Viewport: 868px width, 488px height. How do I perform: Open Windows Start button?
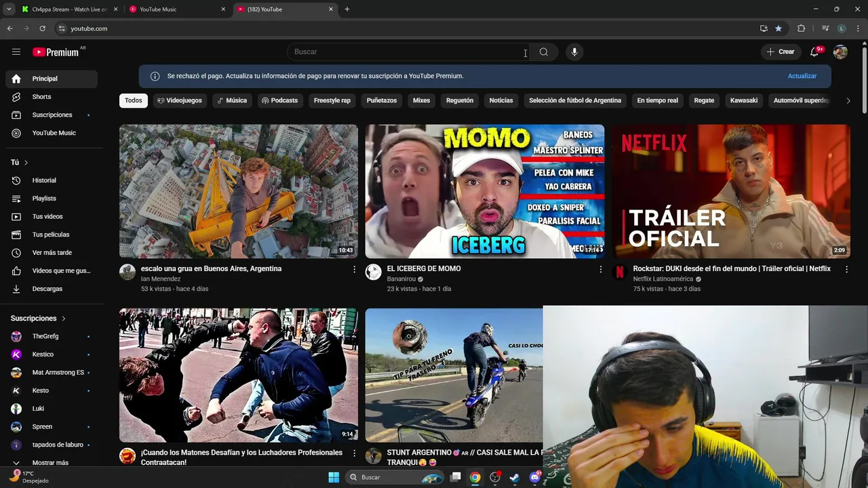pos(334,477)
